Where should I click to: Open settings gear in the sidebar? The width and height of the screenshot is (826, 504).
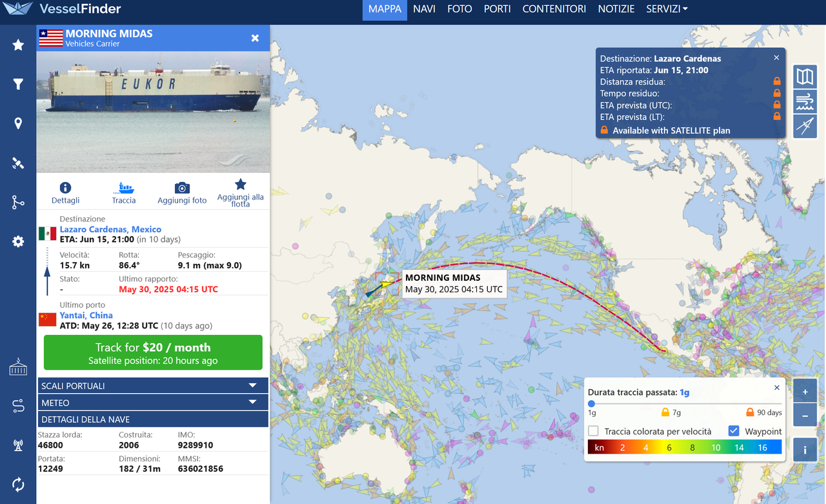(18, 241)
